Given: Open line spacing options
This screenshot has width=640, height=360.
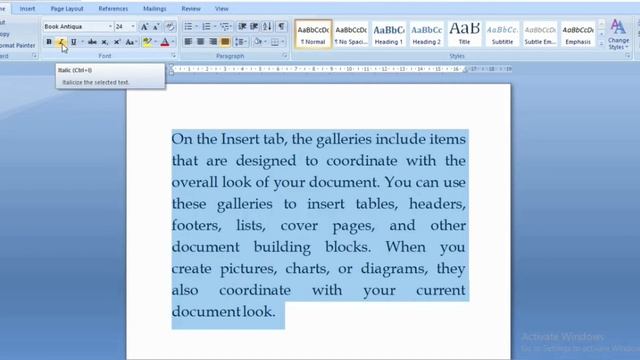Looking at the screenshot, I should [x=241, y=42].
